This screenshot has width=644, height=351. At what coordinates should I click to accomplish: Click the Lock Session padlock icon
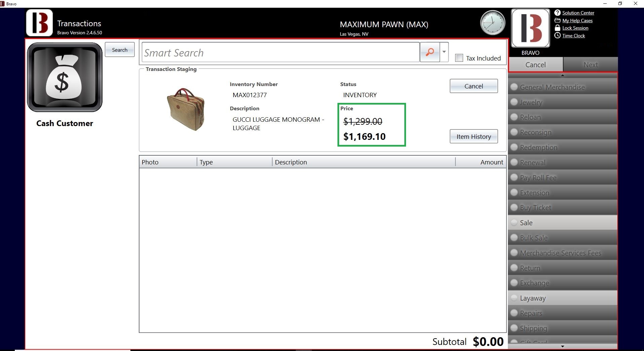[557, 28]
